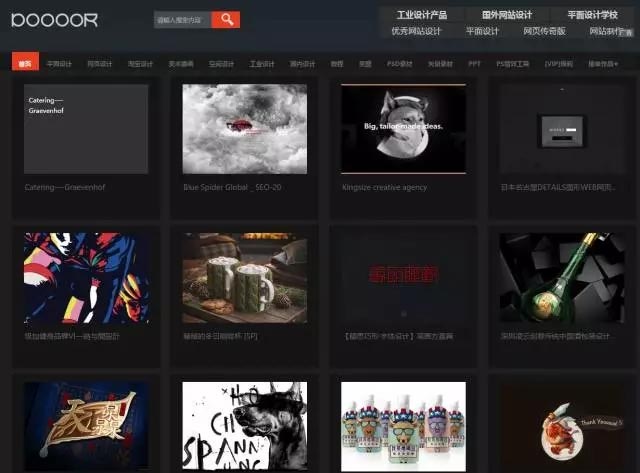The image size is (640, 473).
Task: Open the Catering—Graevenhof thumbnail
Action: (86, 129)
